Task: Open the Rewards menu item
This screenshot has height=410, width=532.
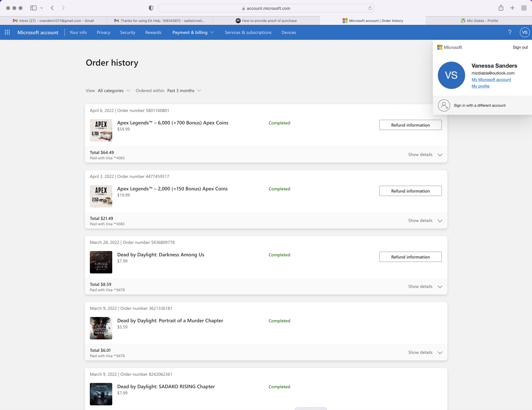Action: tap(153, 32)
